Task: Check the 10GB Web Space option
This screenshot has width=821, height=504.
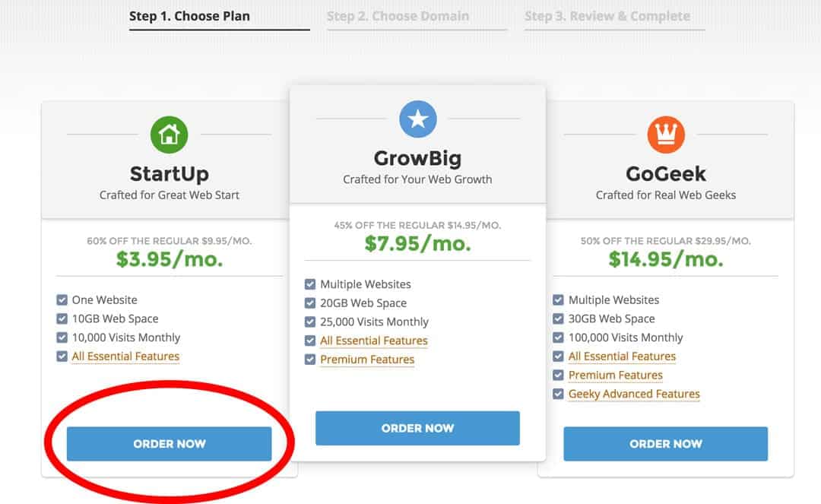Action: 61,319
